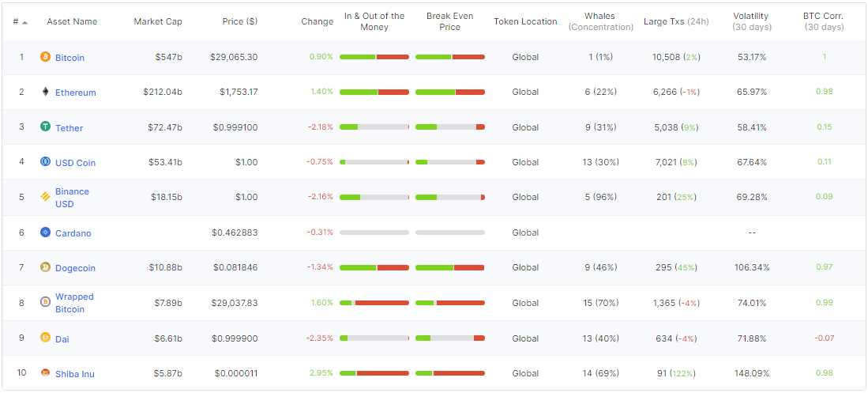868x393 pixels.
Task: Open the Wrapped Bitcoin asset link
Action: pos(74,303)
